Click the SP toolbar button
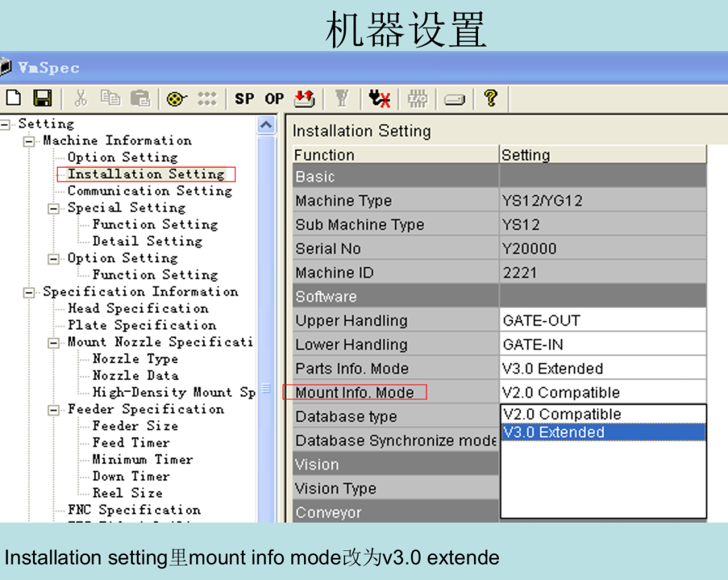The width and height of the screenshot is (728, 580). [x=244, y=99]
